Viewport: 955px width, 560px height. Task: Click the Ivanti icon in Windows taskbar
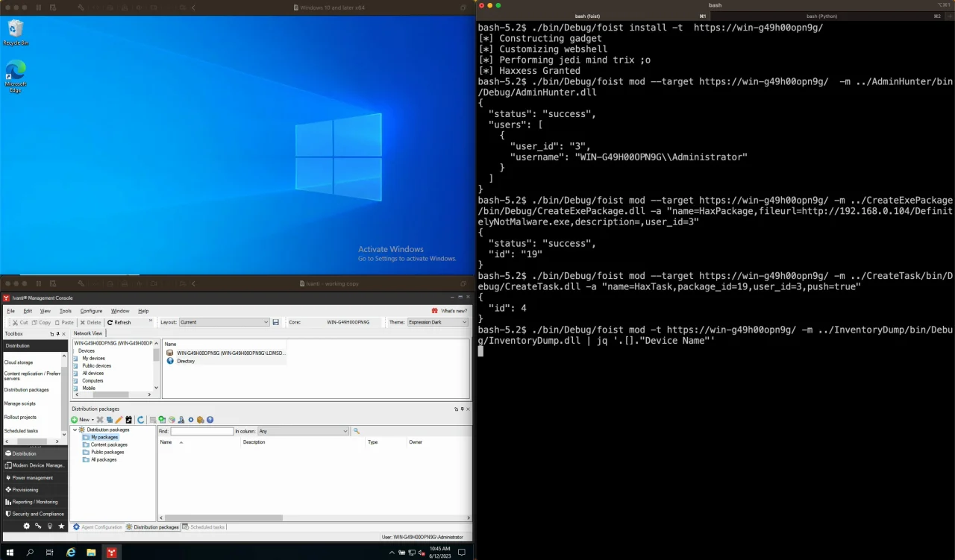tap(111, 553)
